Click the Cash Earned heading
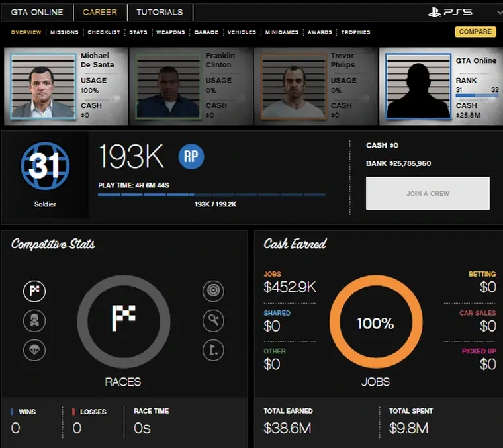The width and height of the screenshot is (503, 448). point(295,244)
